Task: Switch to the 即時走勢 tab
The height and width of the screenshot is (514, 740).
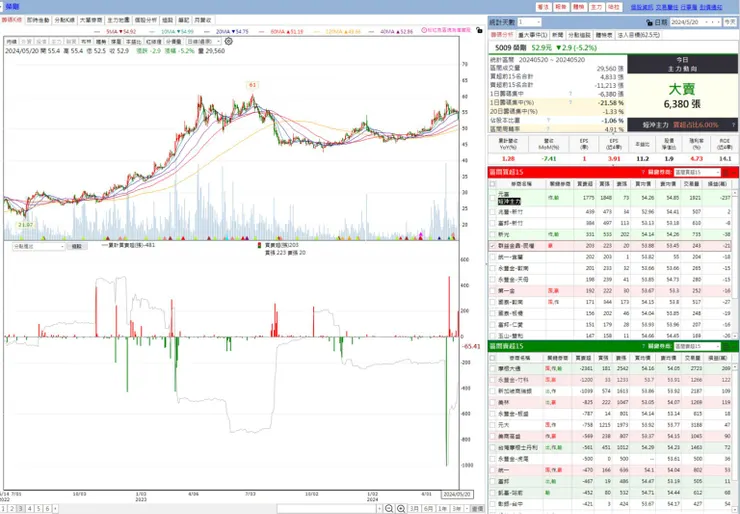Action: (38, 20)
